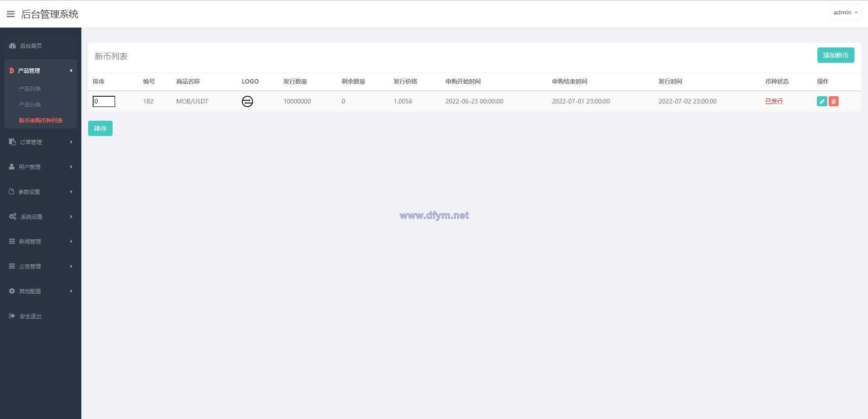Focus the sort order input field
The height and width of the screenshot is (419, 868).
click(104, 101)
